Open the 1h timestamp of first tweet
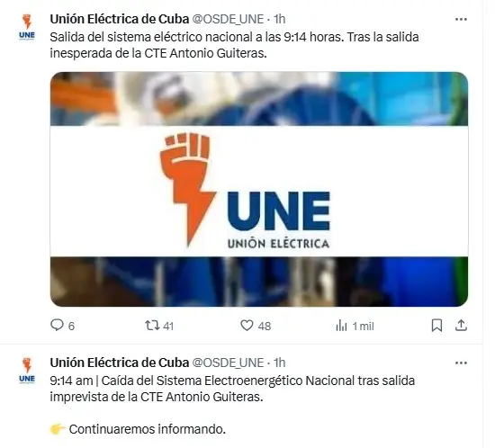Image resolution: width=495 pixels, height=448 pixels. tap(279, 19)
